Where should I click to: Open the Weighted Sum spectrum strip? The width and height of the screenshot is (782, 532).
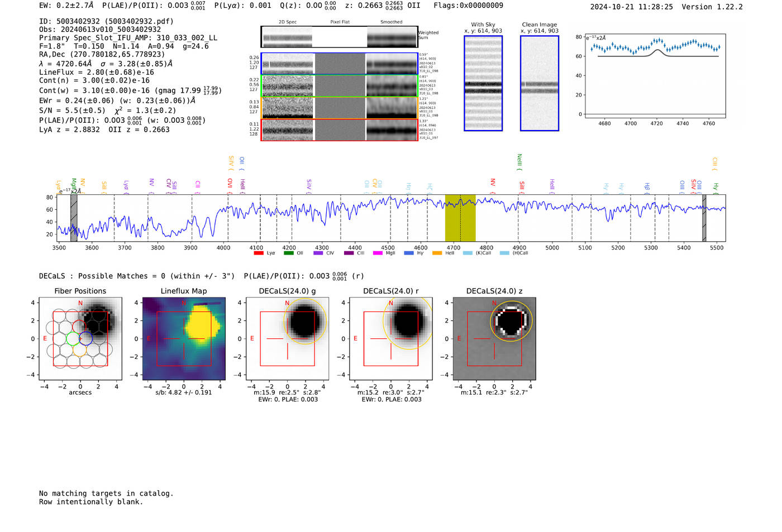[340, 37]
